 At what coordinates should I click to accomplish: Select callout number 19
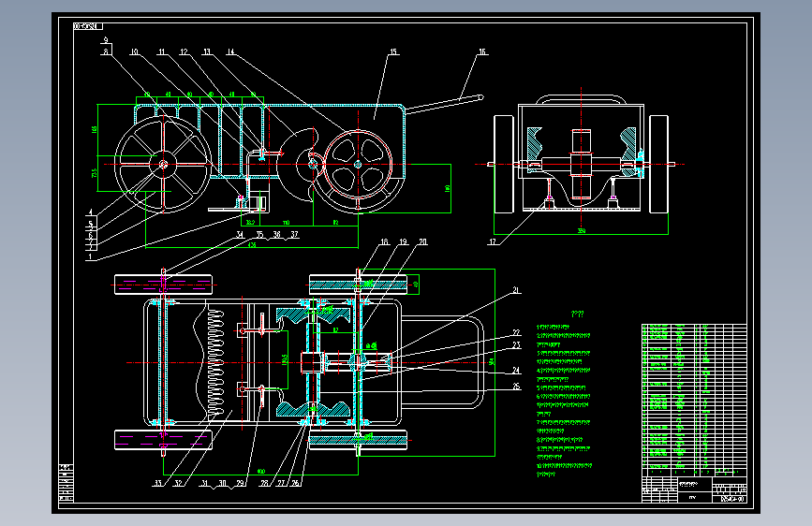point(403,241)
